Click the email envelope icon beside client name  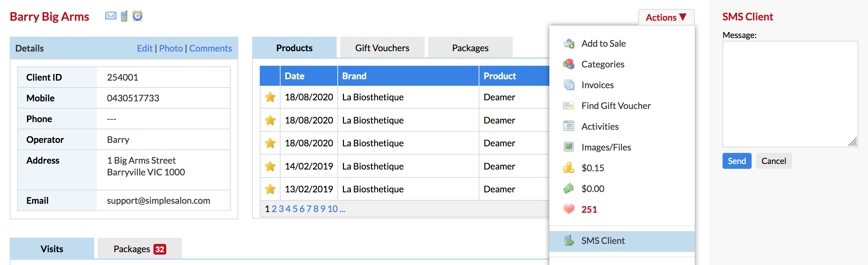(x=111, y=16)
